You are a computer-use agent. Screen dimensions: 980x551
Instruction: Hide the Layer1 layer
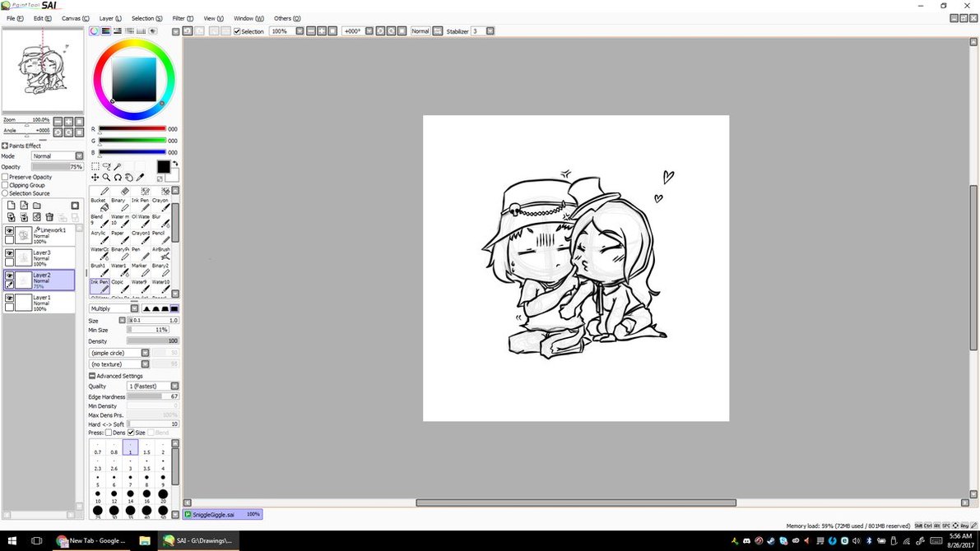point(9,299)
